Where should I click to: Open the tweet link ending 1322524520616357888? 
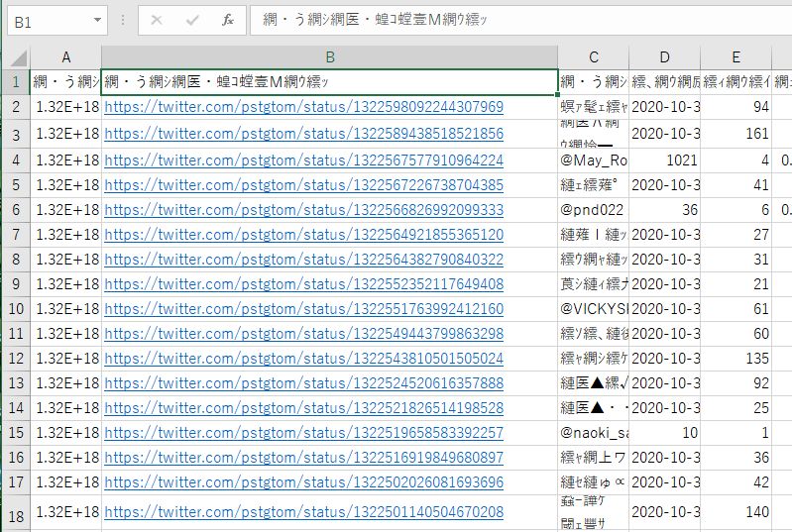304,383
